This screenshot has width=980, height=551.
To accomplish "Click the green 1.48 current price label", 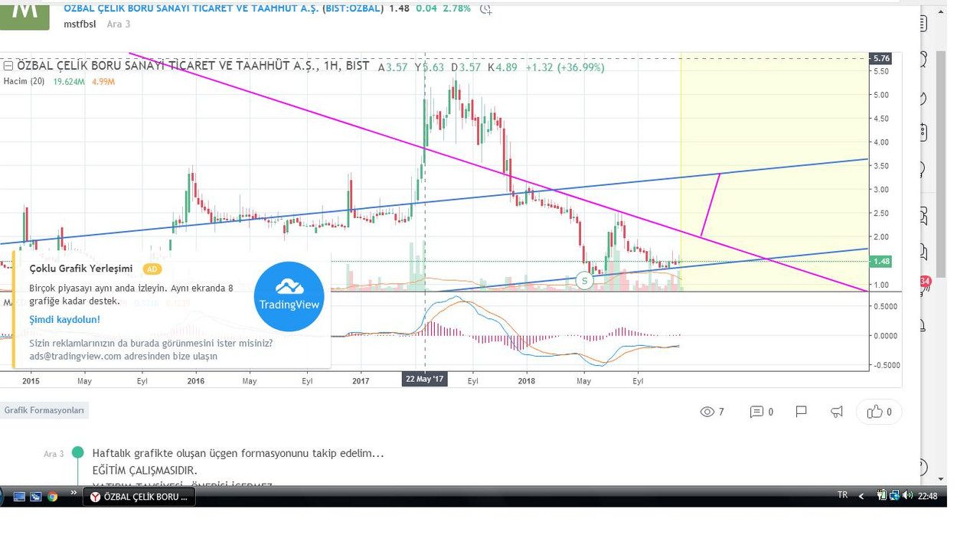I will click(x=881, y=262).
